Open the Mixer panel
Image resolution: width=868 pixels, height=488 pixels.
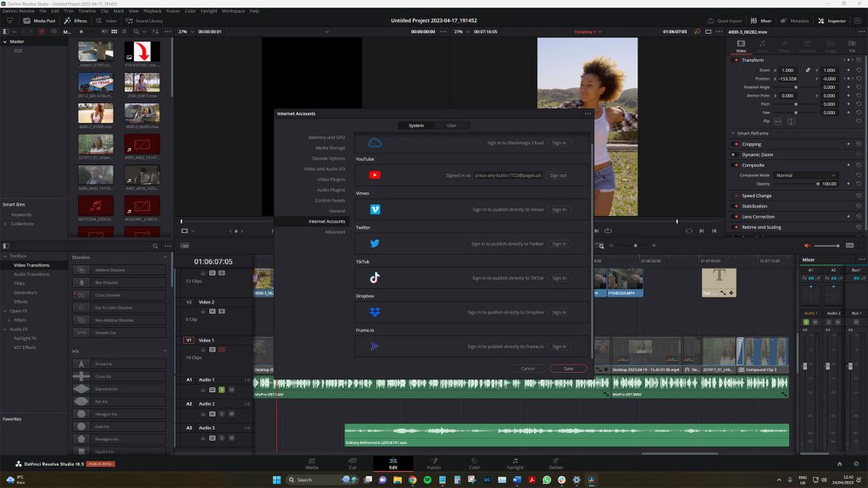pyautogui.click(x=761, y=20)
